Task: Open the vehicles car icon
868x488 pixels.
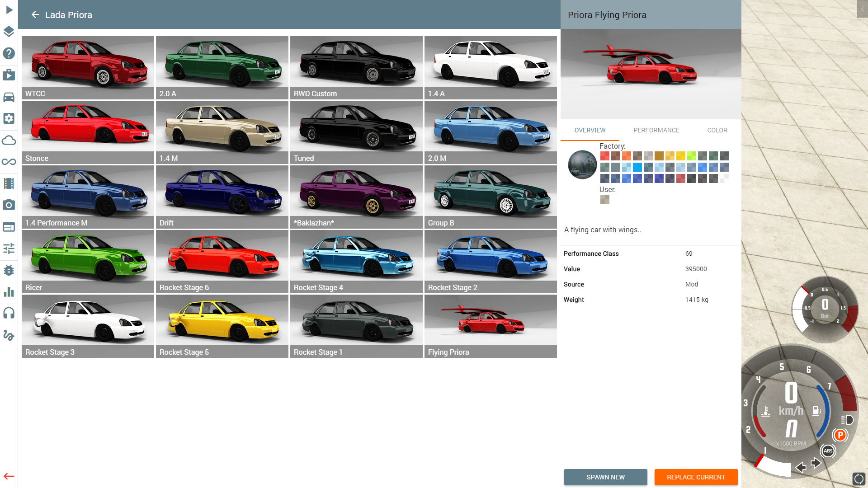Action: point(9,97)
